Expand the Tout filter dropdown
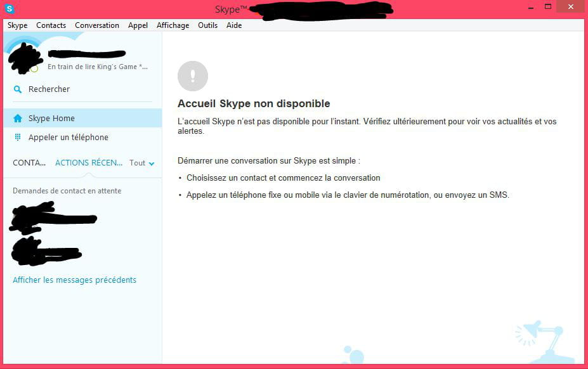This screenshot has width=588, height=369. pyautogui.click(x=141, y=163)
